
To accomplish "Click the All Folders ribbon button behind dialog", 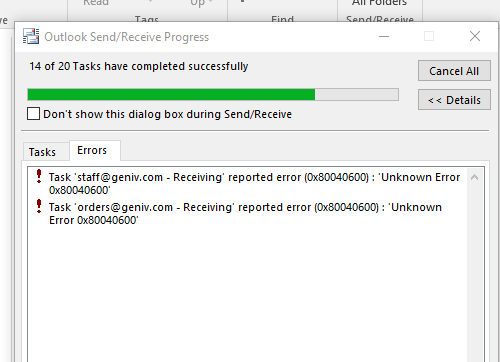I will coord(379,3).
